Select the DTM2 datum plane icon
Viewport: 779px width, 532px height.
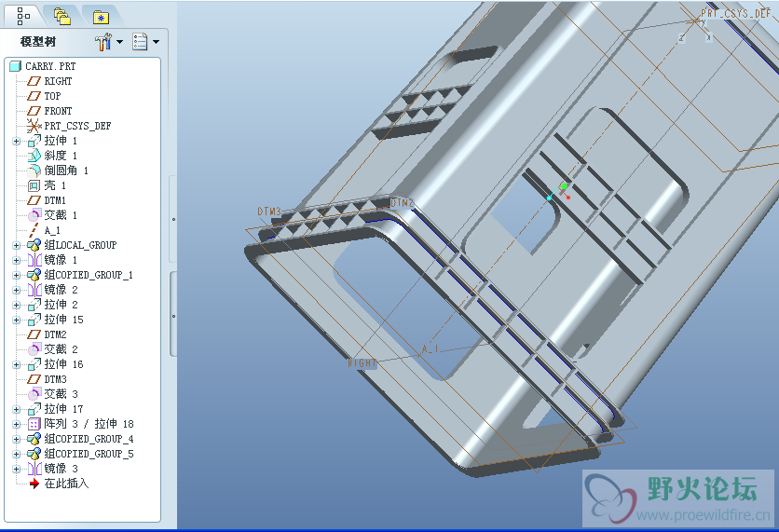point(34,334)
